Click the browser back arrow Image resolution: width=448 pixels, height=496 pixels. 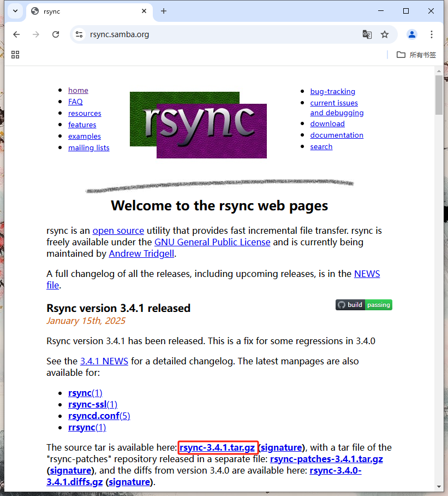pos(16,34)
